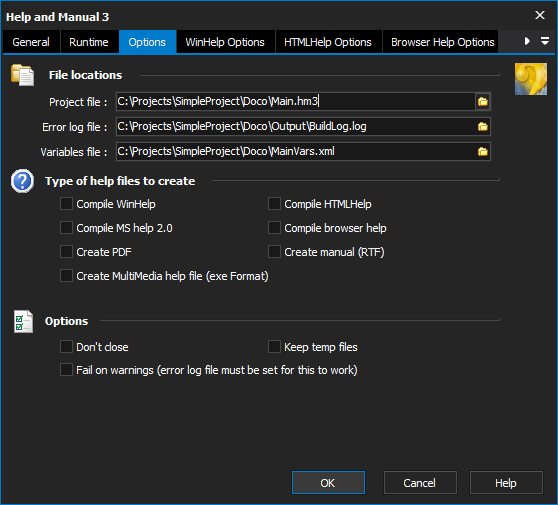558x505 pixels.
Task: Toggle Keep temp files
Action: click(274, 347)
